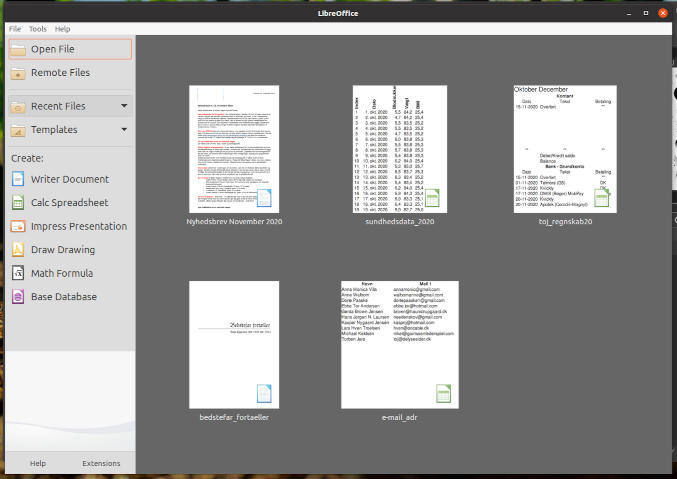
Task: Maximize the LibreOffice window
Action: (x=646, y=13)
